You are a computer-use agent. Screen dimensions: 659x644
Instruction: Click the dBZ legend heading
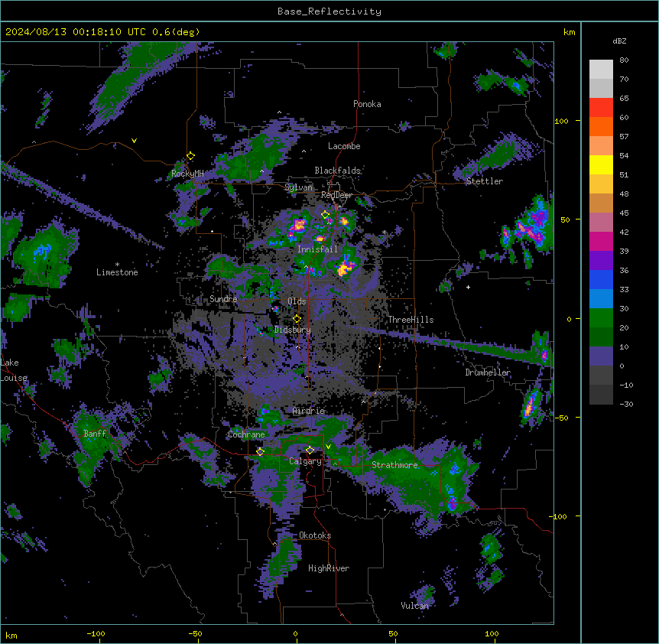pyautogui.click(x=619, y=41)
